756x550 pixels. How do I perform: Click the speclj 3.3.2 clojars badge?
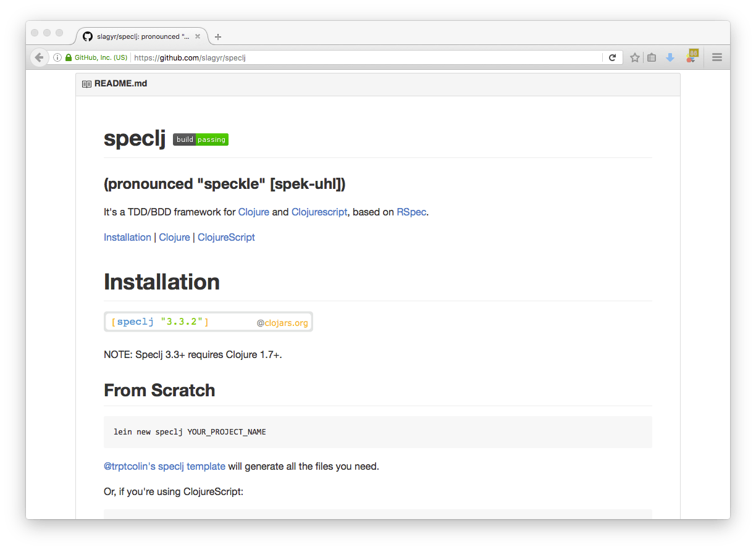point(208,322)
